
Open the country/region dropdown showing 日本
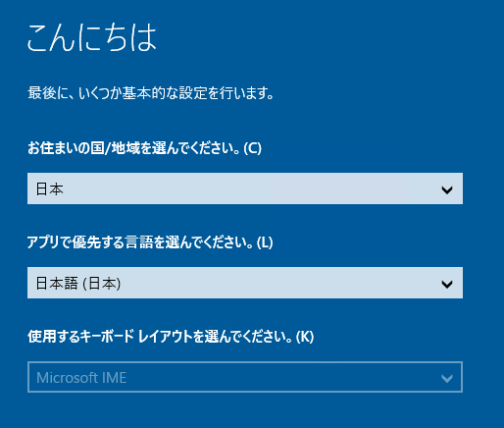(245, 188)
